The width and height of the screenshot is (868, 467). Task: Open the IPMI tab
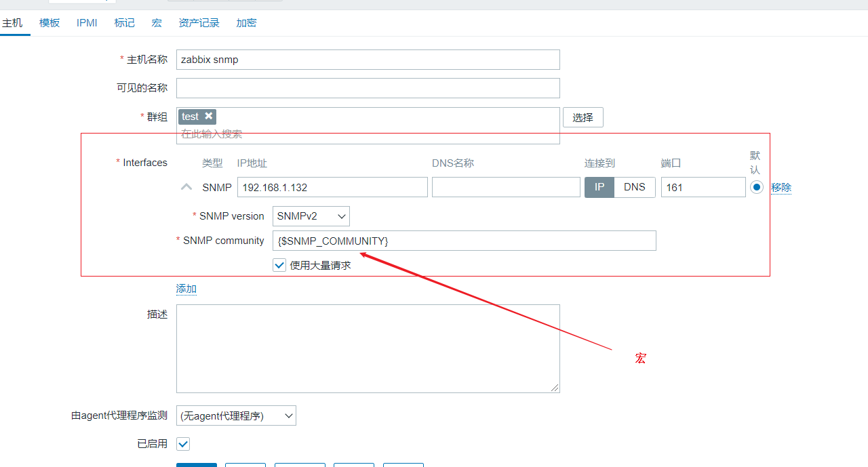(87, 23)
